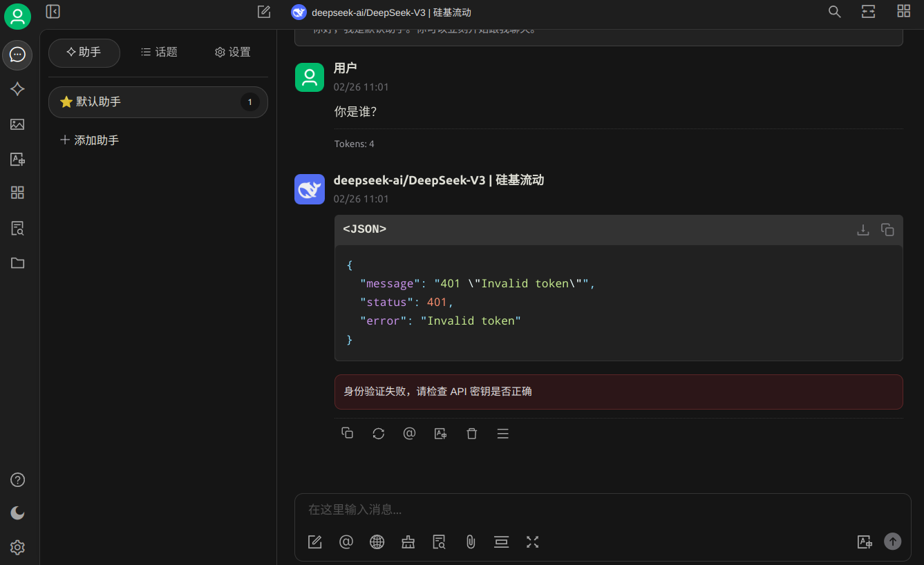
Task: New topic icon in input toolbar
Action: pyautogui.click(x=315, y=542)
